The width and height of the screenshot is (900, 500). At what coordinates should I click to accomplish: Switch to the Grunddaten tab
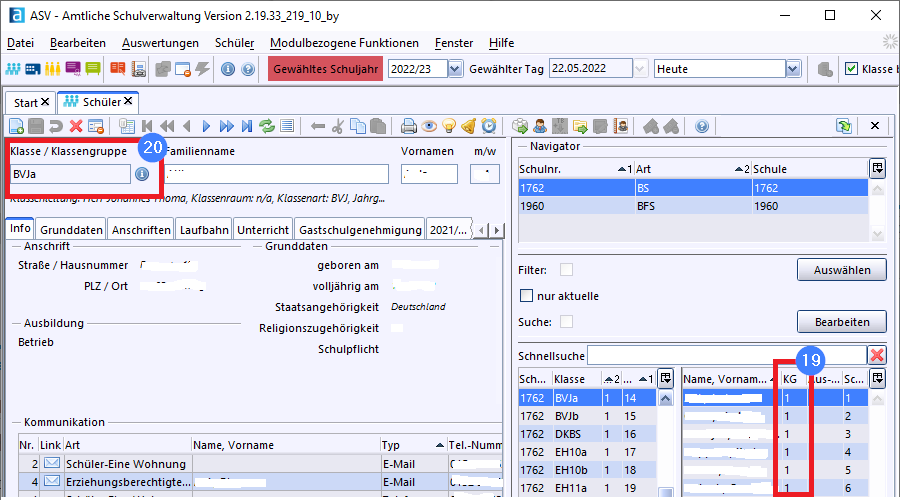pyautogui.click(x=71, y=230)
